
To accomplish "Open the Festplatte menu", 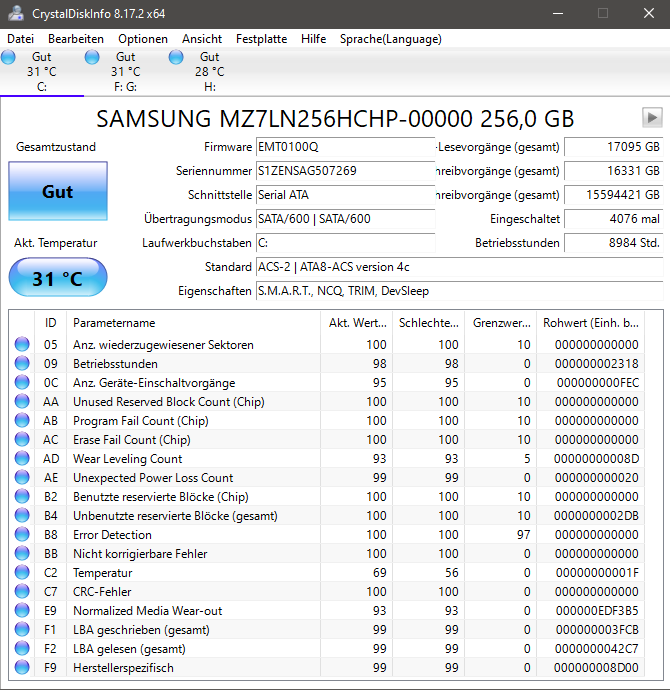I will click(261, 39).
